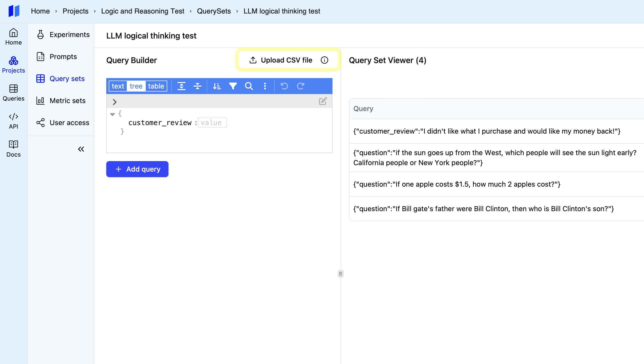Click the info icon beside Upload CSV
644x364 pixels.
pyautogui.click(x=324, y=60)
